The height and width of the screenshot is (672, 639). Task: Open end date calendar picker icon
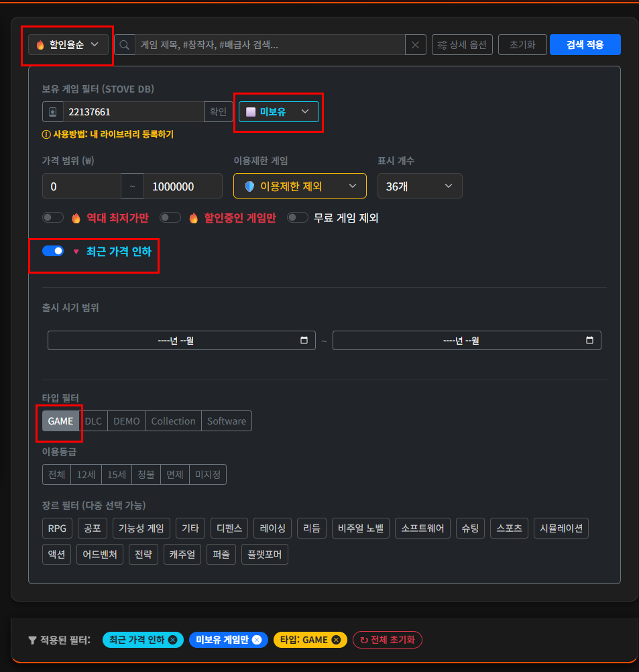[589, 340]
